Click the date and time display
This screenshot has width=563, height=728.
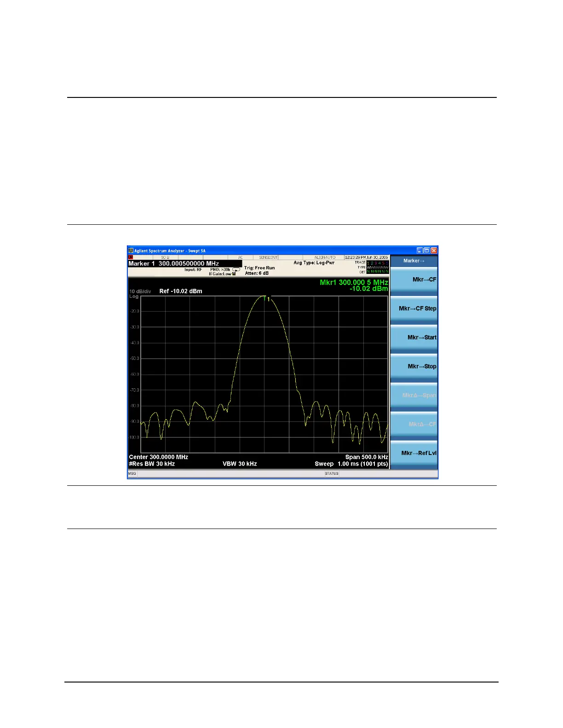click(x=367, y=257)
